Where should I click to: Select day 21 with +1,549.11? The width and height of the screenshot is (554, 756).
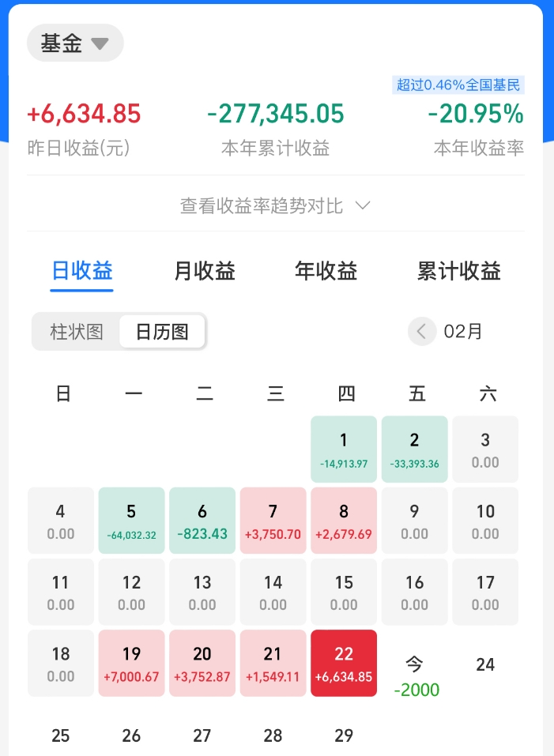[273, 664]
